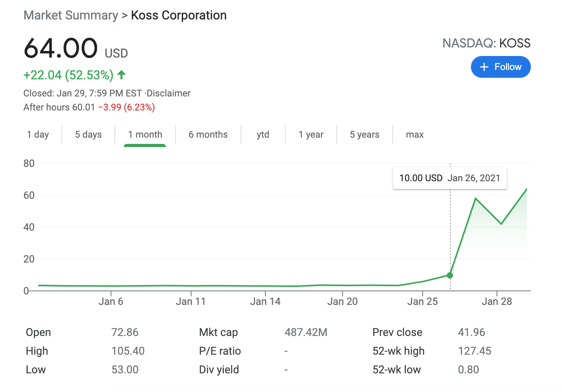562x392 pixels.
Task: Click the −3.99 (6.23%) after-hours change
Action: point(126,107)
